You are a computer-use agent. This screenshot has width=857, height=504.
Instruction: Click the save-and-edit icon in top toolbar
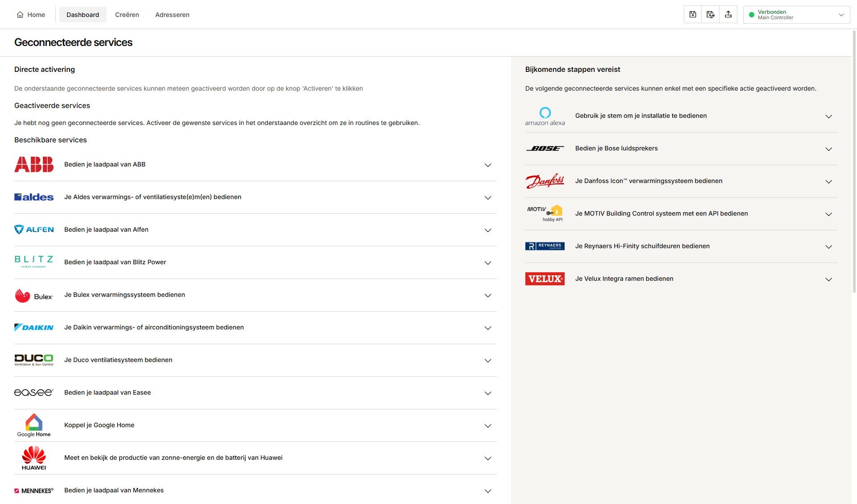[x=711, y=15]
